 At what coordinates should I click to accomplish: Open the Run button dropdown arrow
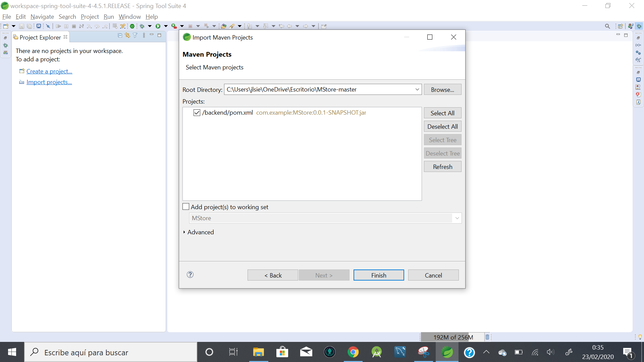click(x=166, y=26)
